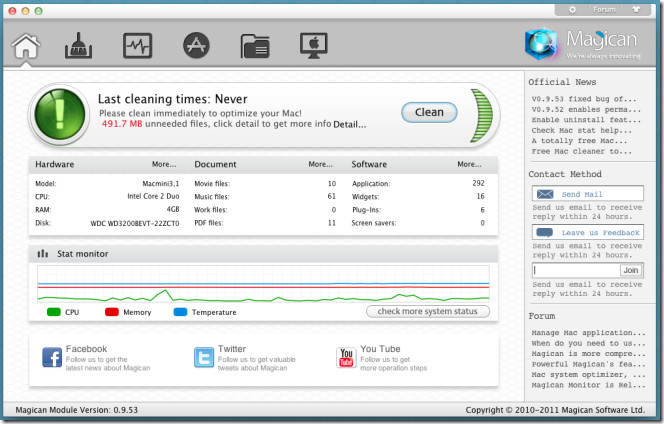Open Forum from the top bar
This screenshot has height=424, width=664.
pos(604,9)
